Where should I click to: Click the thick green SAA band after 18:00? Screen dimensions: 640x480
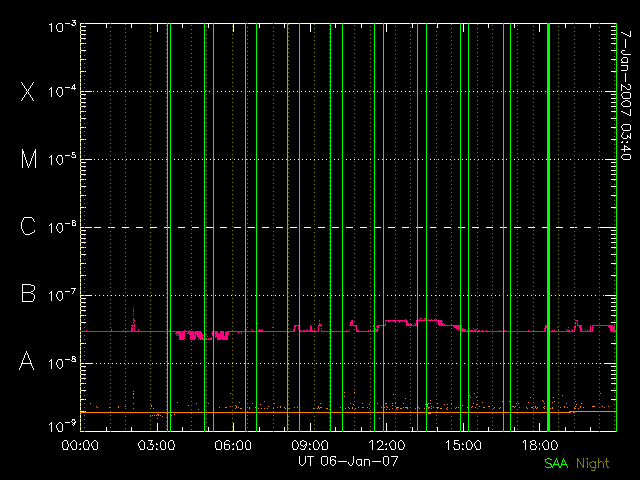point(548,227)
